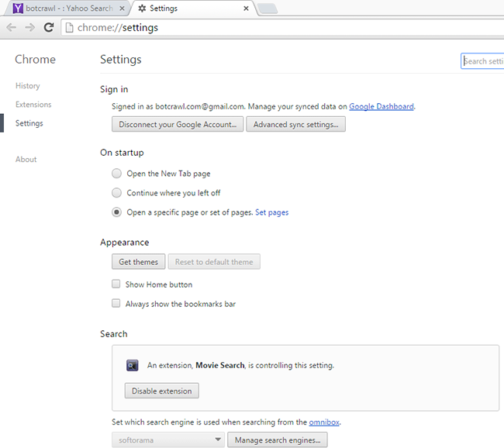Click Reset to default theme button
This screenshot has height=448, width=504.
(214, 262)
